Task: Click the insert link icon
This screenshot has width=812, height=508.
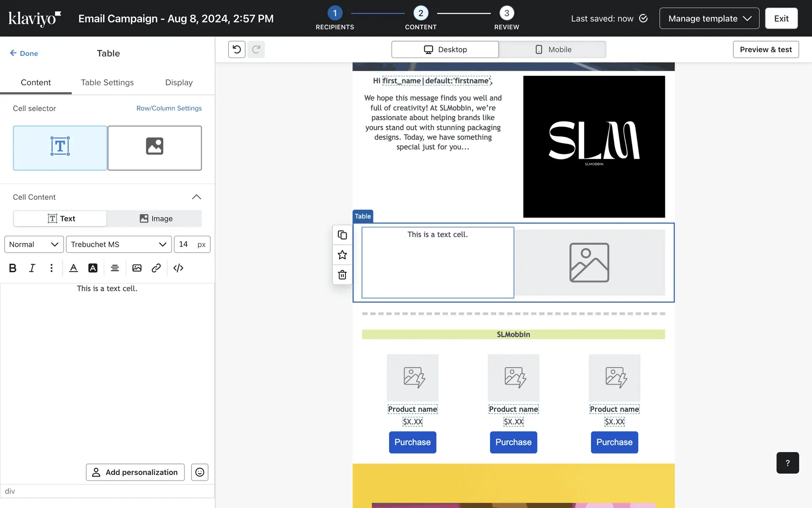Action: pyautogui.click(x=156, y=268)
